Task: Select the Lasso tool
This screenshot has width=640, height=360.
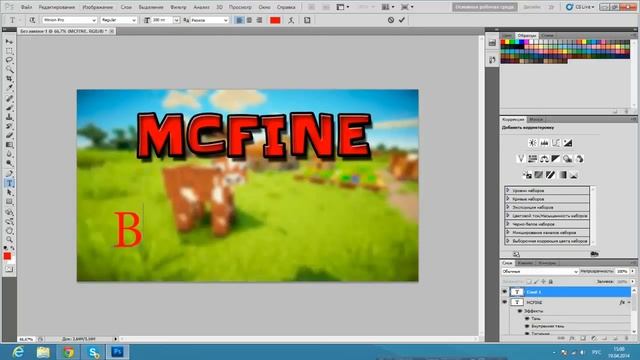Action: coord(9,60)
